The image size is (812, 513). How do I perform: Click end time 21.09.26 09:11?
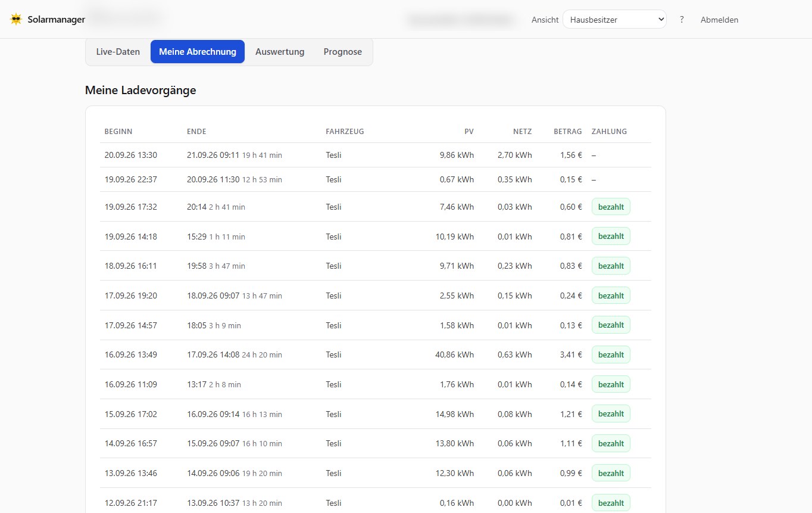(x=213, y=155)
